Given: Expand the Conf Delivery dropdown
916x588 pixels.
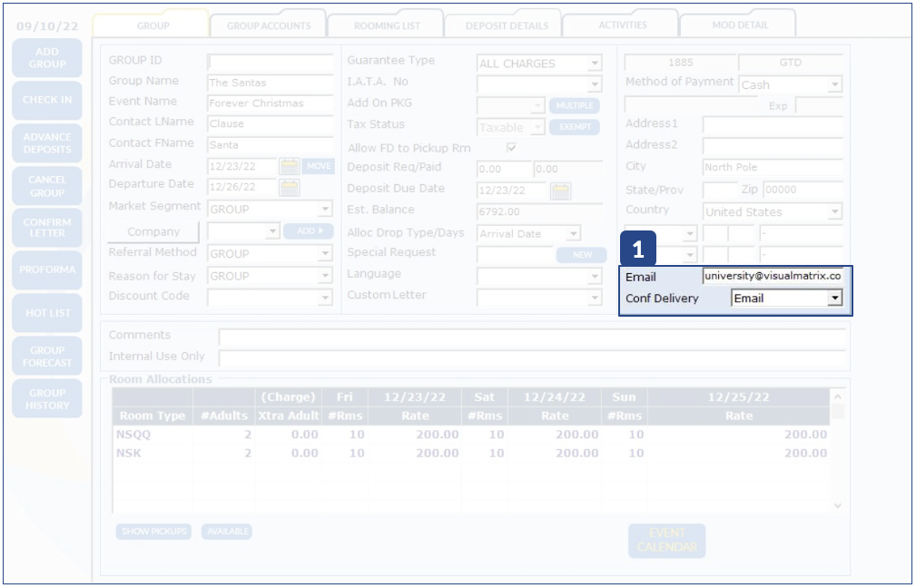Looking at the screenshot, I should coord(834,299).
